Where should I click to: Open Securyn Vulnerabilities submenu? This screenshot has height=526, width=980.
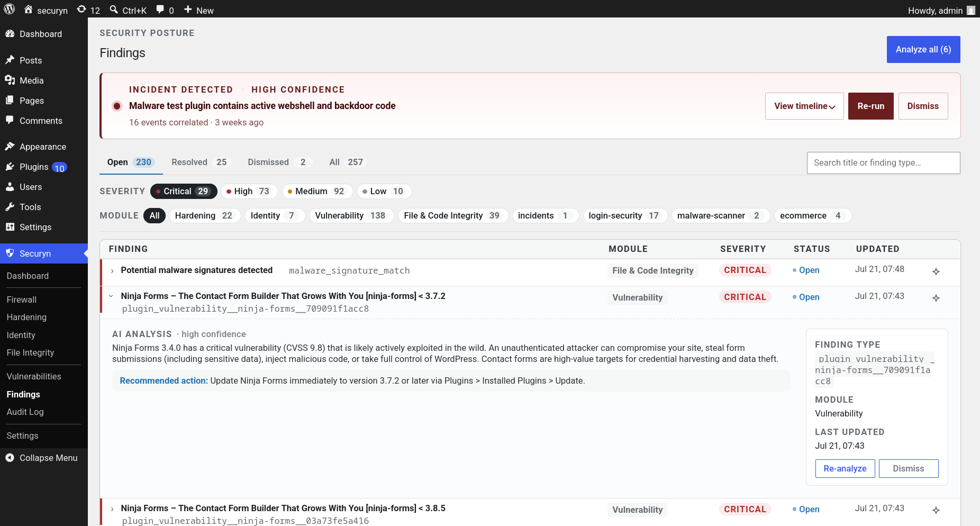pyautogui.click(x=34, y=376)
